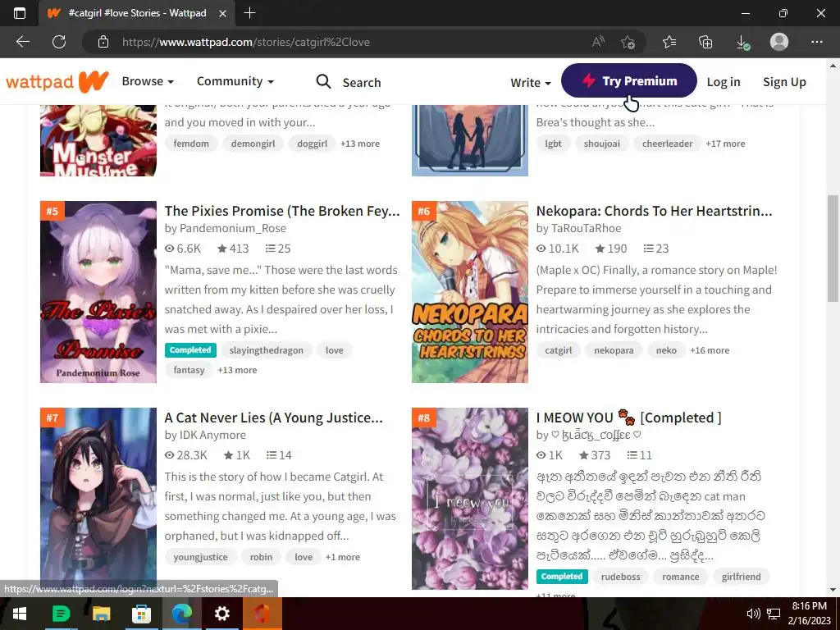The image size is (840, 630).
Task: Select the cheerleader tag
Action: pos(668,144)
